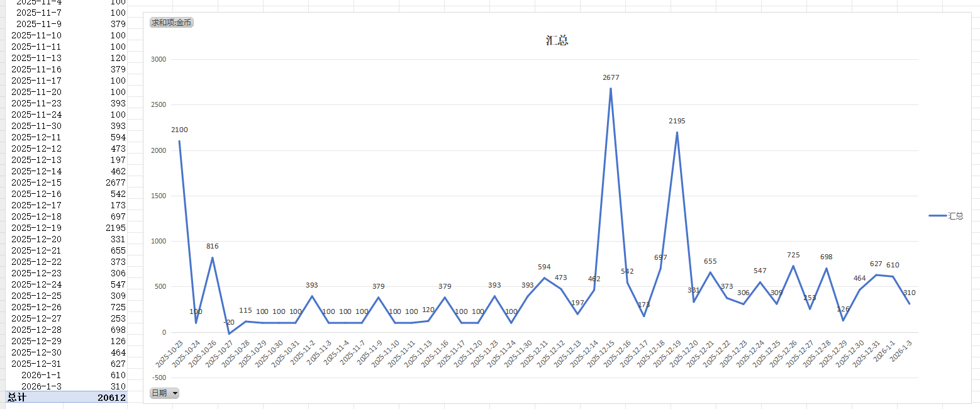The width and height of the screenshot is (980, 409).
Task: Select the 2195 data label on chart
Action: point(677,121)
